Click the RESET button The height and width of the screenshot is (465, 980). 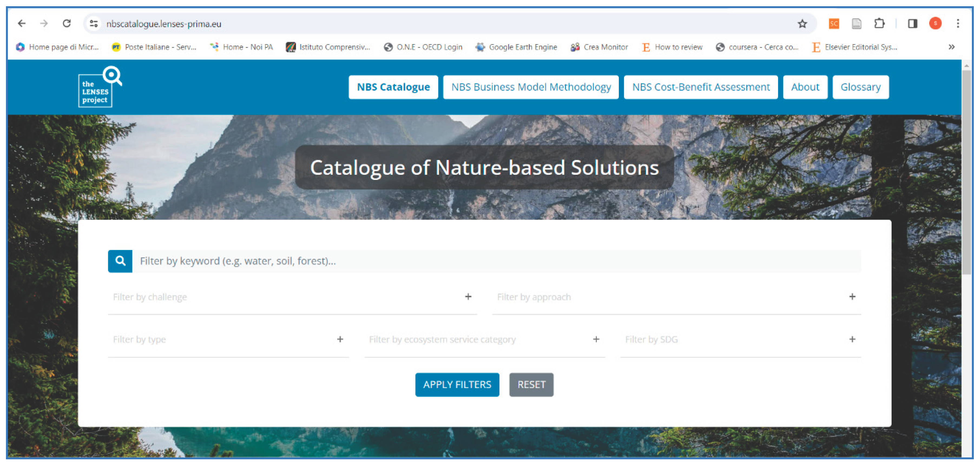pos(531,385)
